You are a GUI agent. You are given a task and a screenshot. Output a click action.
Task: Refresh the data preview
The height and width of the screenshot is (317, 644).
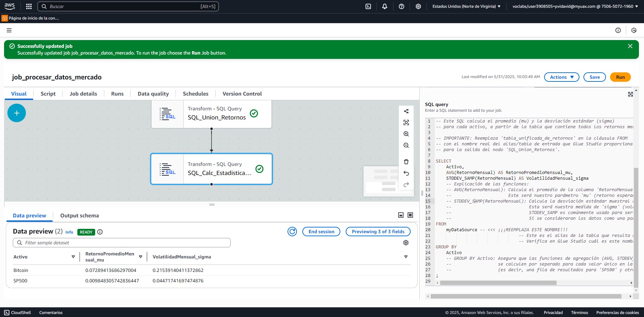[x=292, y=232]
